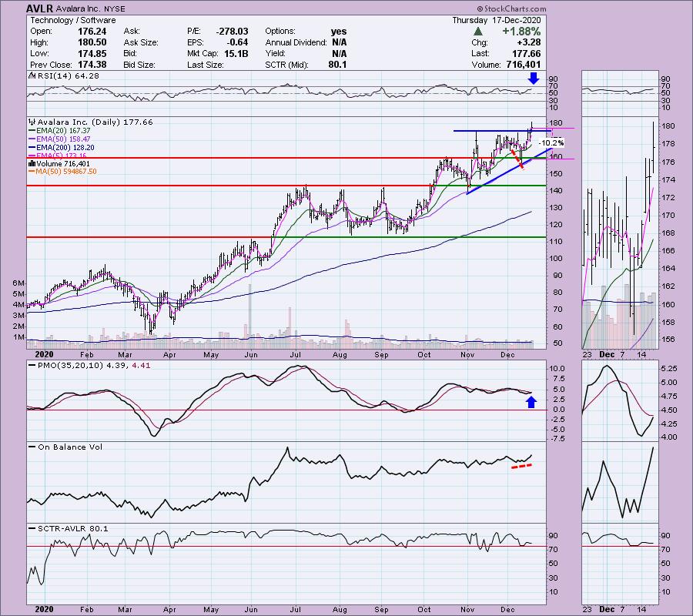Click the -10.2% annotation label
This screenshot has height=616, width=693.
coord(551,143)
